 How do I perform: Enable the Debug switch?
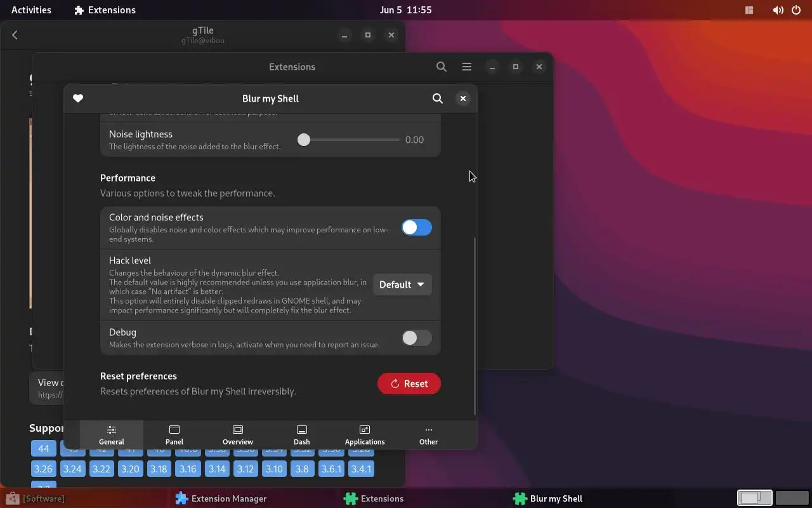[x=417, y=338]
